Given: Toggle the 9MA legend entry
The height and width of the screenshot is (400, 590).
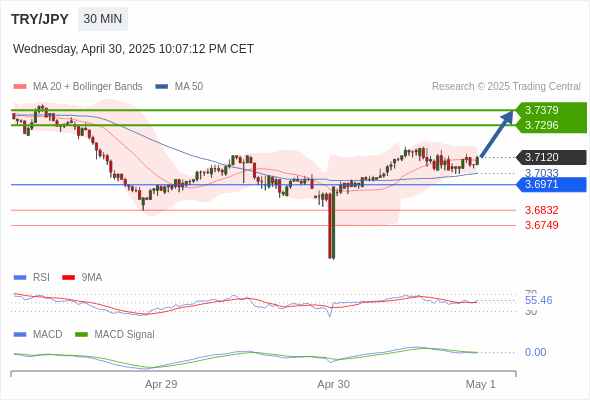Looking at the screenshot, I should (82, 277).
